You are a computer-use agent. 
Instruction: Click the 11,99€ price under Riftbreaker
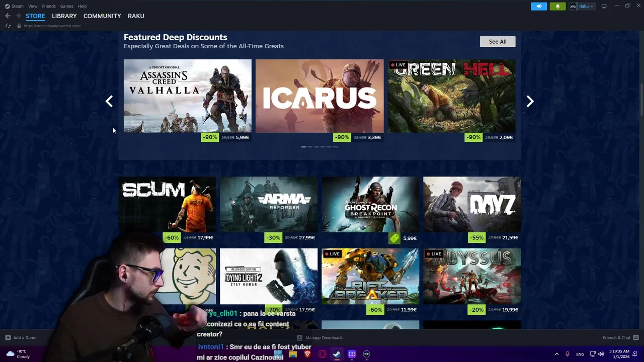tap(409, 310)
